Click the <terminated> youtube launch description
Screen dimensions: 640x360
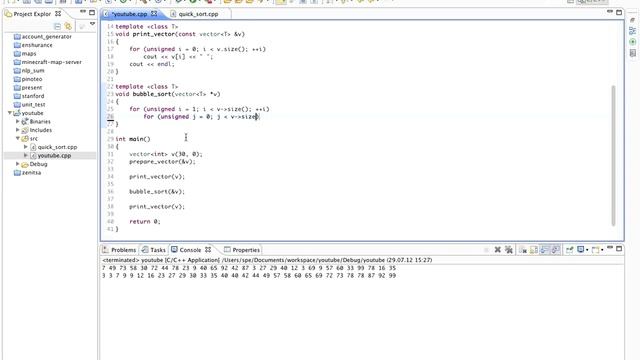pos(267,260)
